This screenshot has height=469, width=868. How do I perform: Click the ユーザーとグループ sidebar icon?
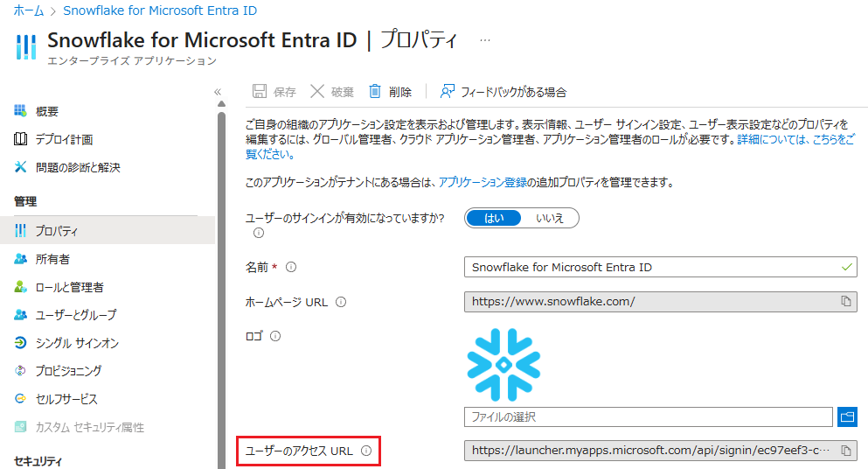point(20,315)
